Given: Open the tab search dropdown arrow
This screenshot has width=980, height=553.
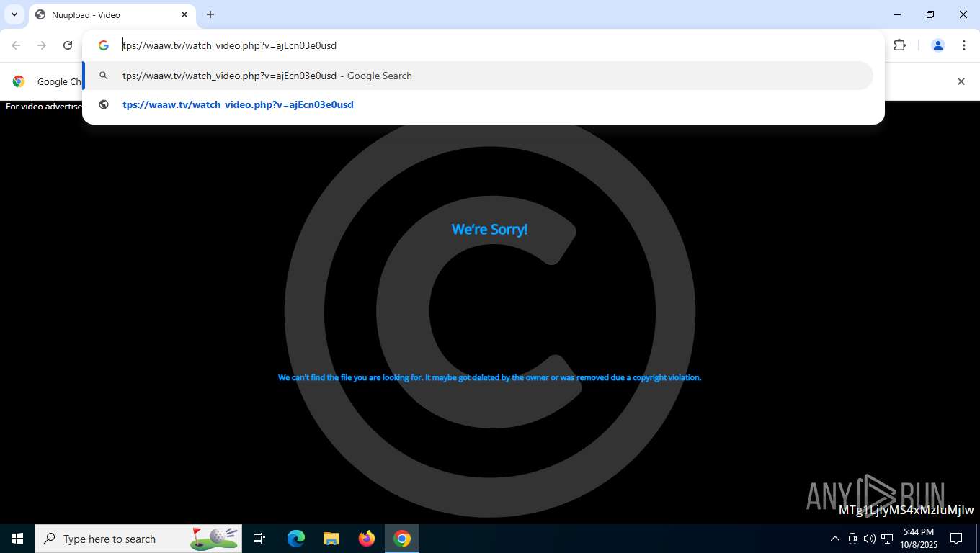Looking at the screenshot, I should pos(14,14).
